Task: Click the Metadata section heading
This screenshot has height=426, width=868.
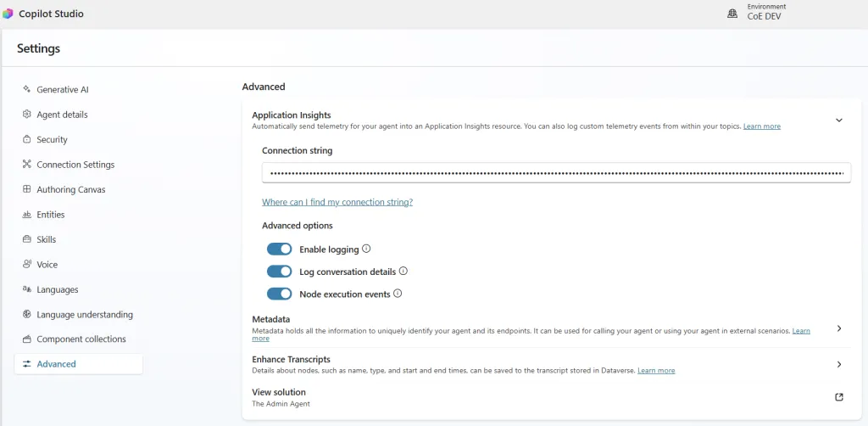Action: click(x=270, y=319)
